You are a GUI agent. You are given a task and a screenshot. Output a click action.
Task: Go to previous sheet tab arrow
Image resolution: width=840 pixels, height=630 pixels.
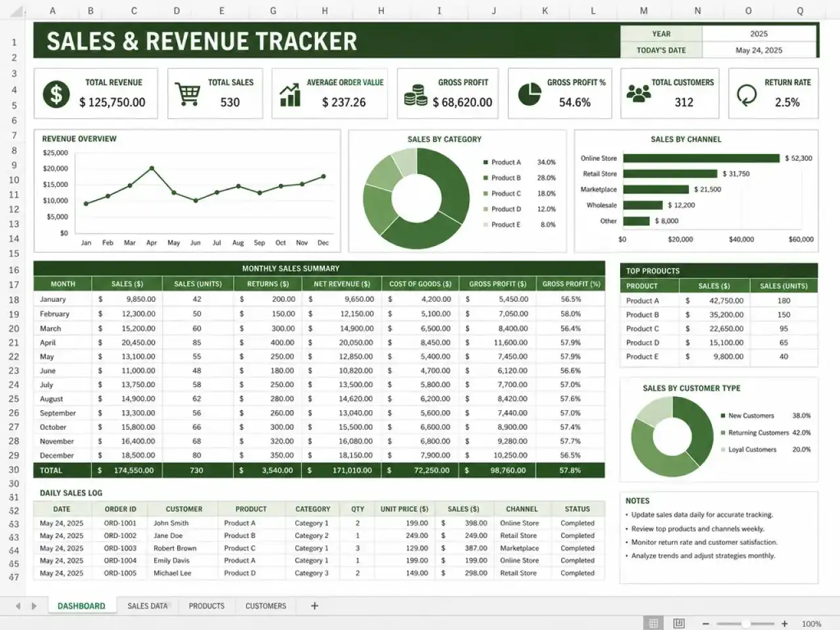pos(18,606)
